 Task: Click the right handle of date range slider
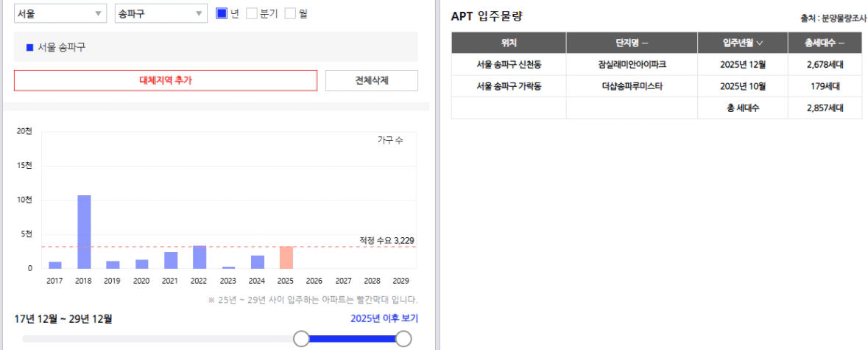404,338
